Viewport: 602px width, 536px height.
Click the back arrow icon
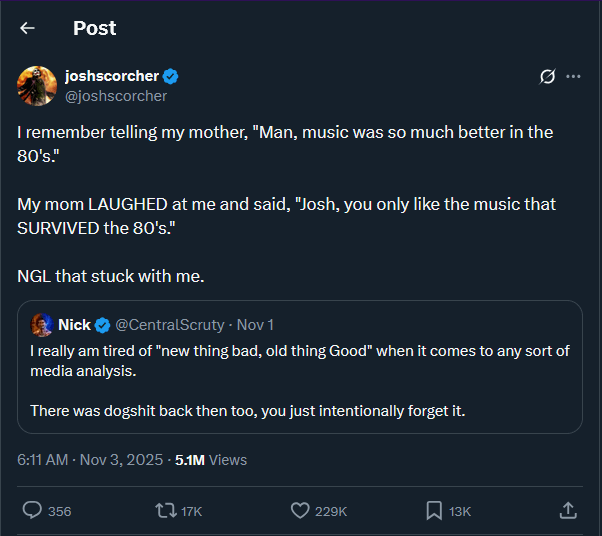pos(28,28)
